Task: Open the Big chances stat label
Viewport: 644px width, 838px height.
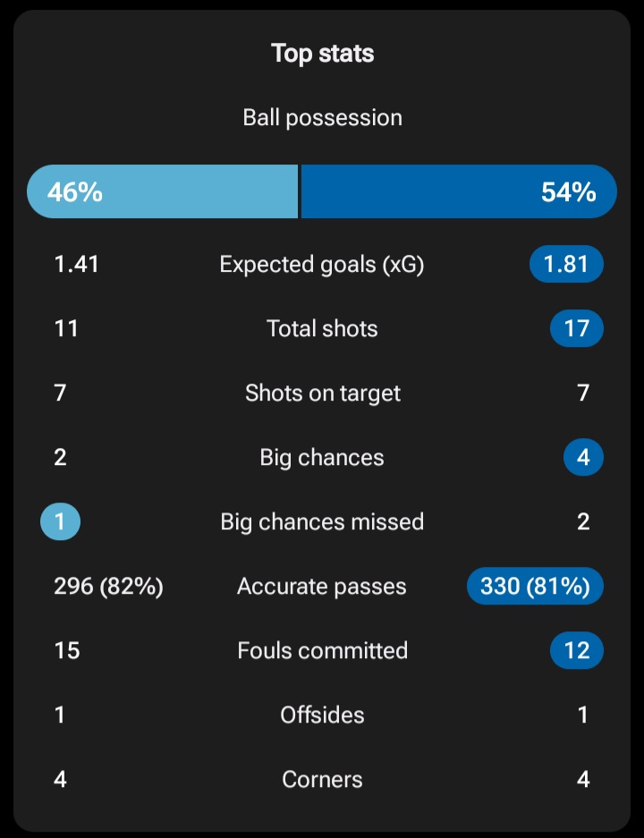Action: pyautogui.click(x=322, y=458)
